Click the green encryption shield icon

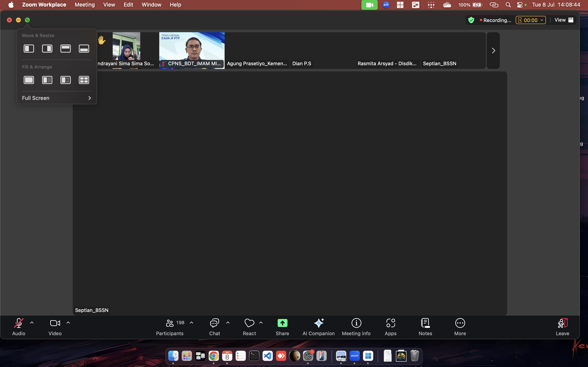[471, 20]
